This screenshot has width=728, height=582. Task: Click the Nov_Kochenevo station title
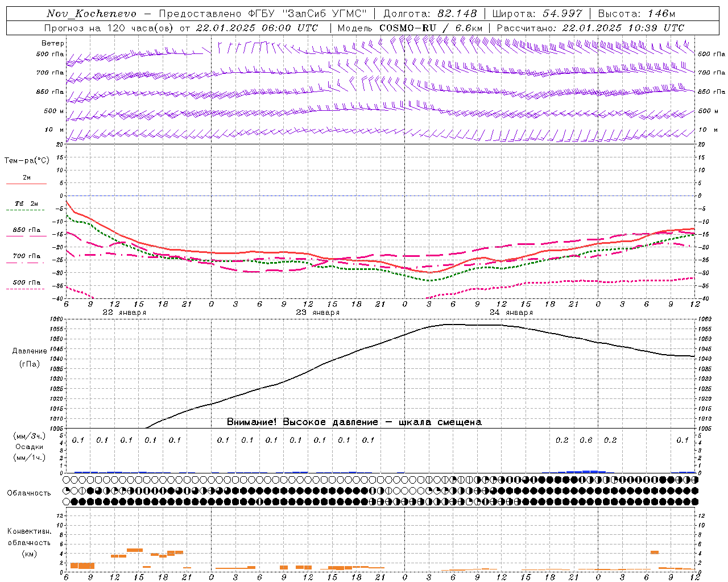pyautogui.click(x=92, y=14)
